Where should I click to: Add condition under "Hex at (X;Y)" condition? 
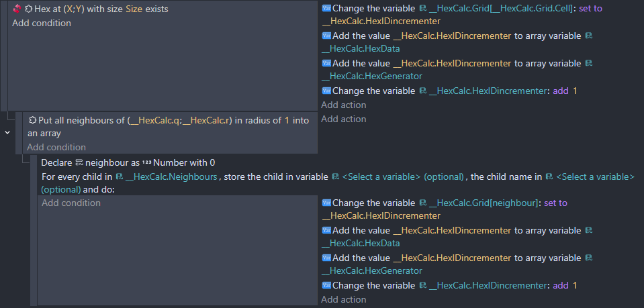(x=41, y=23)
